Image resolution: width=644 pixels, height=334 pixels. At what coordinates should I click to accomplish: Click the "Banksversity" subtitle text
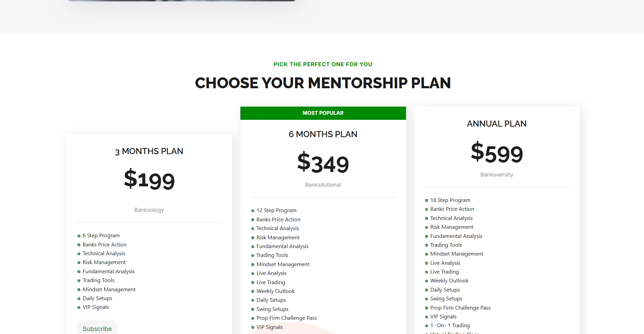click(x=497, y=175)
